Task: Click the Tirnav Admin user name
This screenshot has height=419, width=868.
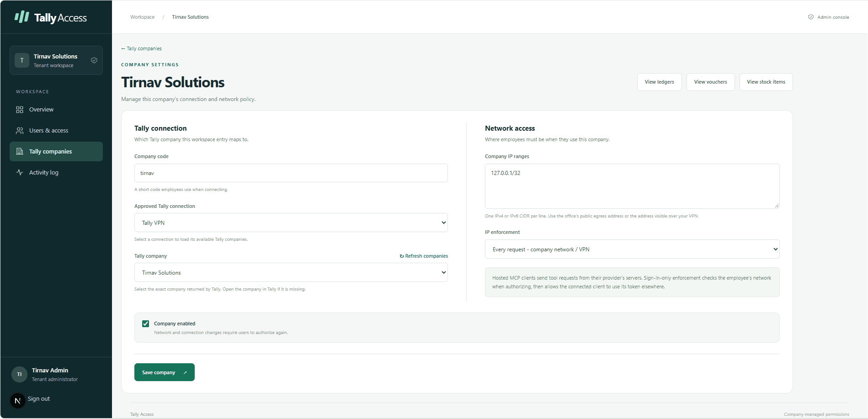Action: tap(50, 371)
